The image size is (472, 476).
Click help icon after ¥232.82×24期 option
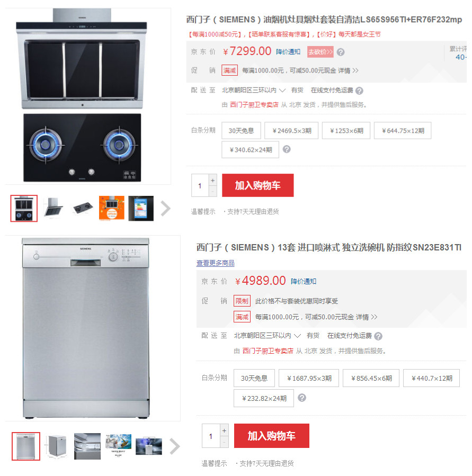(x=301, y=398)
